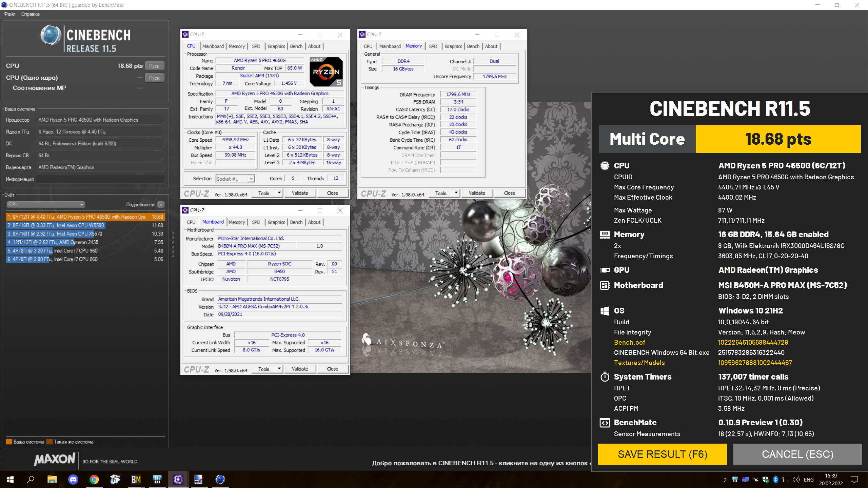Select ranking row Intel Core i7 CPU 860

click(x=85, y=259)
